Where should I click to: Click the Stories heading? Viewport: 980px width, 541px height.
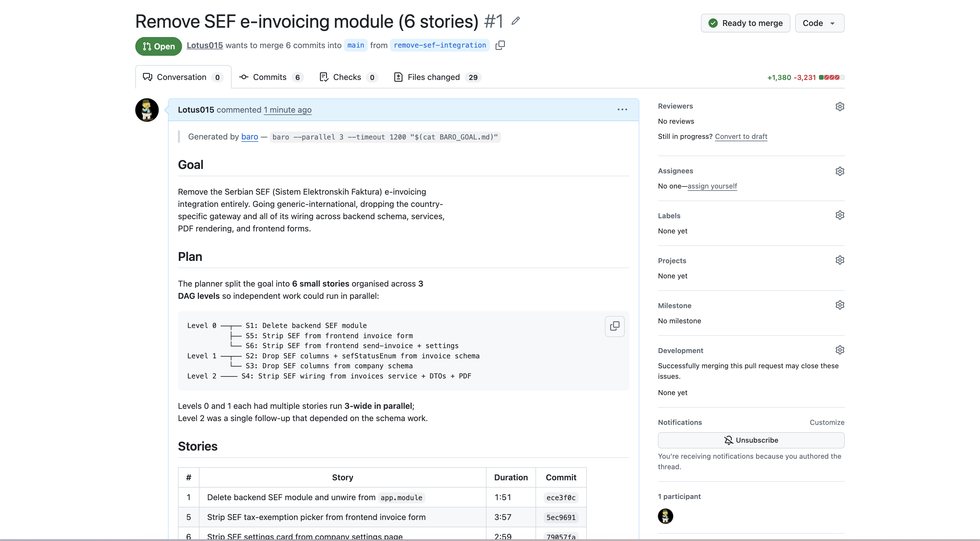[197, 446]
